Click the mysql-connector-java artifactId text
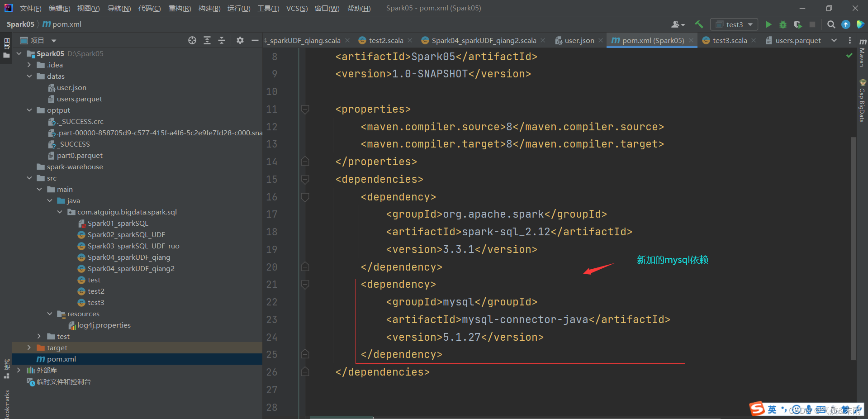 tap(525, 319)
